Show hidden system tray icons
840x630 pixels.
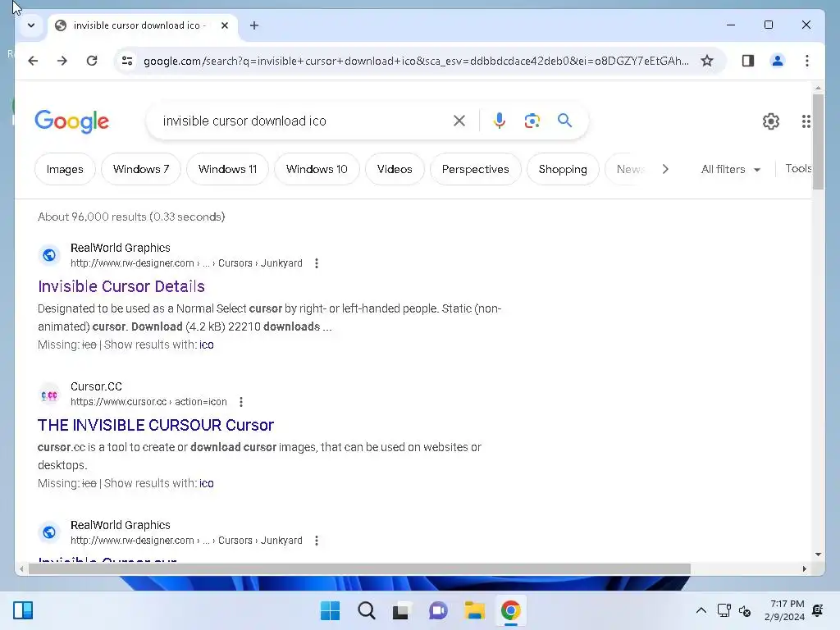coord(701,610)
